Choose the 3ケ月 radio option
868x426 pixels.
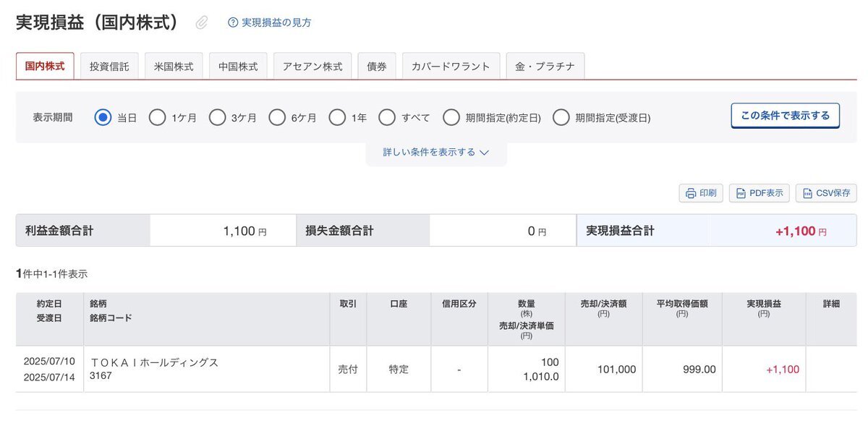pos(217,117)
